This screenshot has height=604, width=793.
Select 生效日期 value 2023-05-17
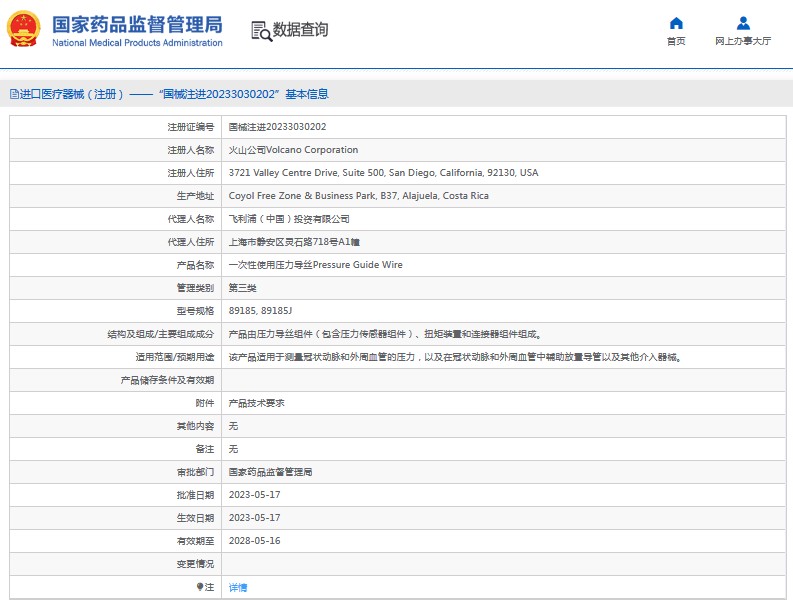tap(254, 518)
